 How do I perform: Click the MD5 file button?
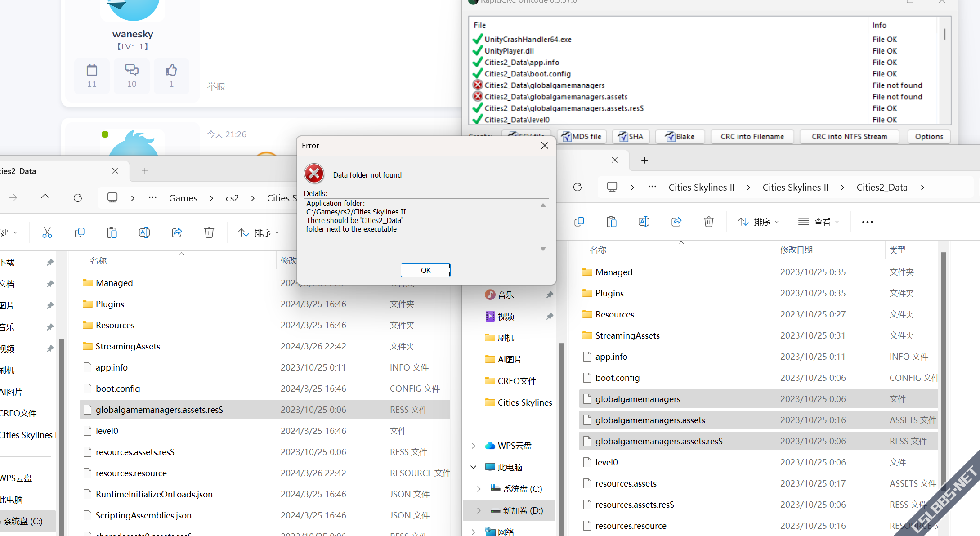tap(582, 137)
